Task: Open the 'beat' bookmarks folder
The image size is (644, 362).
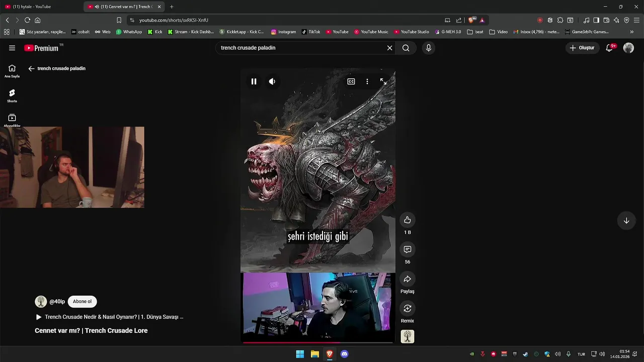Action: coord(475,32)
